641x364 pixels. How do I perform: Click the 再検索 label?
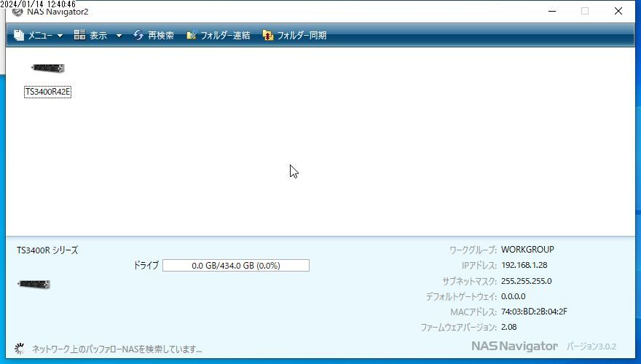(x=161, y=36)
